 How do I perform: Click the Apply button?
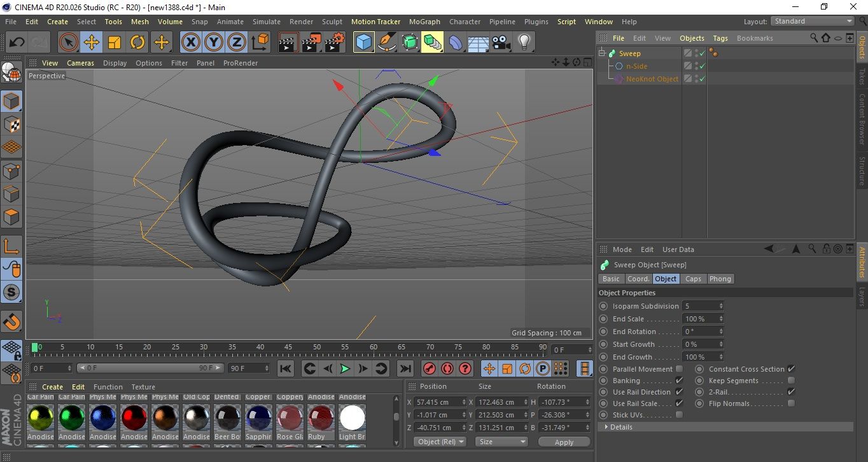click(564, 442)
